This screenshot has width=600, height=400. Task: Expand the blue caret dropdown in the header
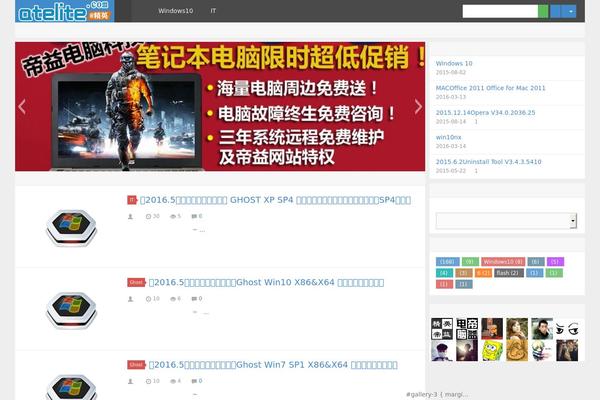(x=570, y=11)
